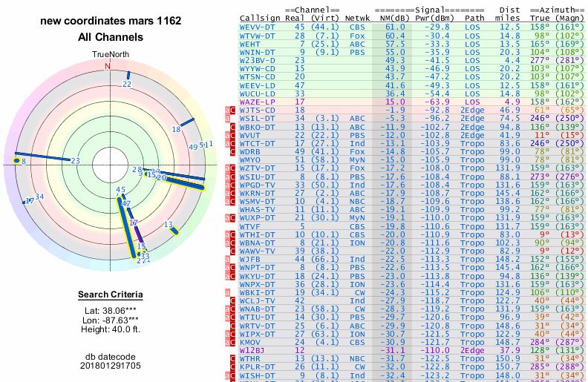Click the 'a' icon next to WTHI-DT
This screenshot has width=588, height=382.
coord(228,234)
